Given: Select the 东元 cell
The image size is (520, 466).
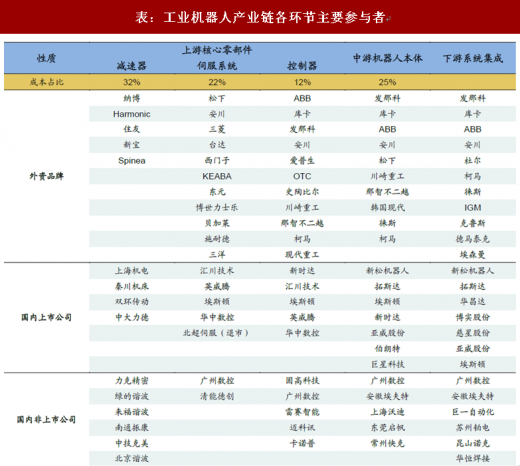Looking at the screenshot, I should tap(217, 192).
